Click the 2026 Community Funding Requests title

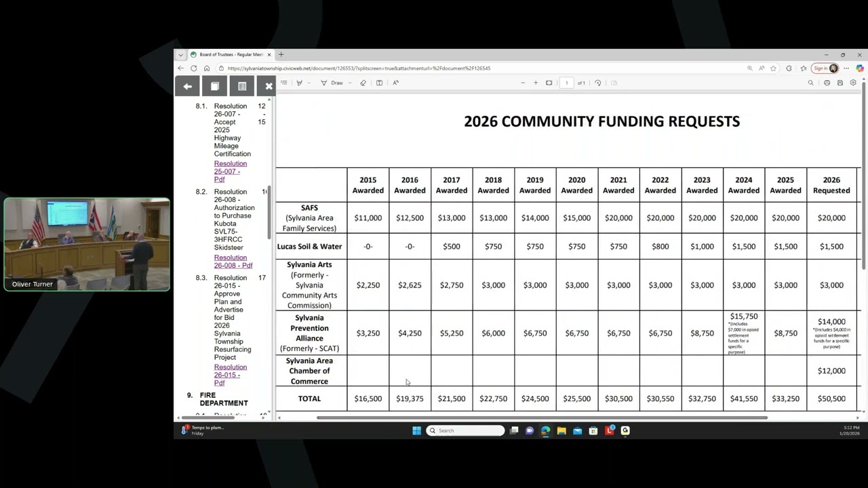coord(601,121)
